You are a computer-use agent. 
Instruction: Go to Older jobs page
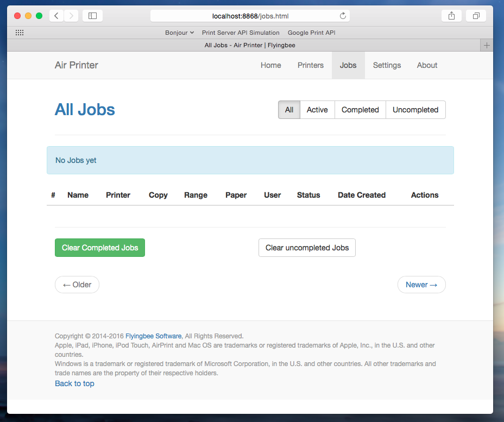(77, 285)
